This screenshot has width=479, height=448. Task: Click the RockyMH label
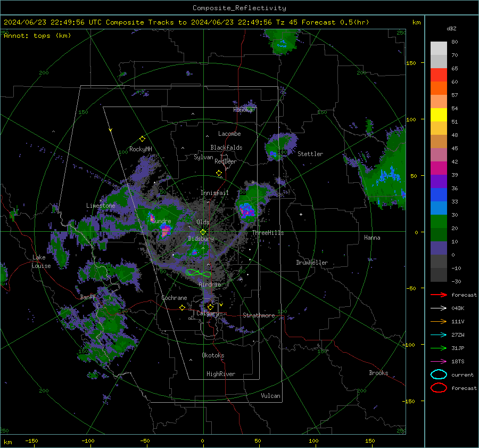click(141, 149)
